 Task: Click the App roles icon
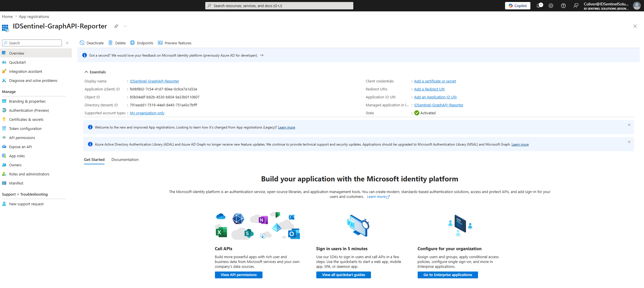4,156
